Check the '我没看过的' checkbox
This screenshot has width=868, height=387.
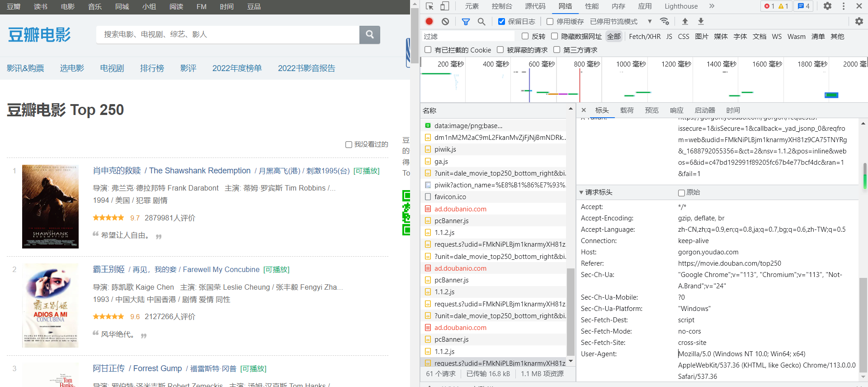point(349,144)
